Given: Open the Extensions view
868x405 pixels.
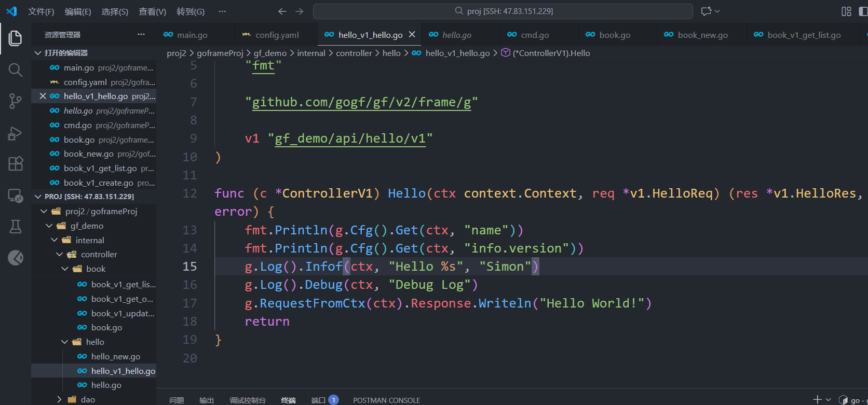Looking at the screenshot, I should (16, 164).
